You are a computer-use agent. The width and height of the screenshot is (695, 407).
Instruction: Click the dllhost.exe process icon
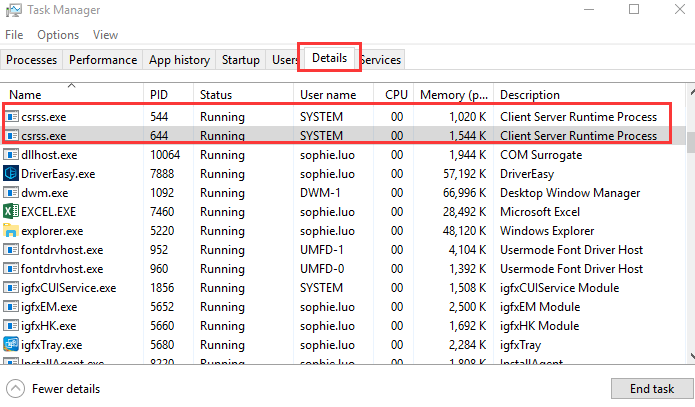pos(12,155)
